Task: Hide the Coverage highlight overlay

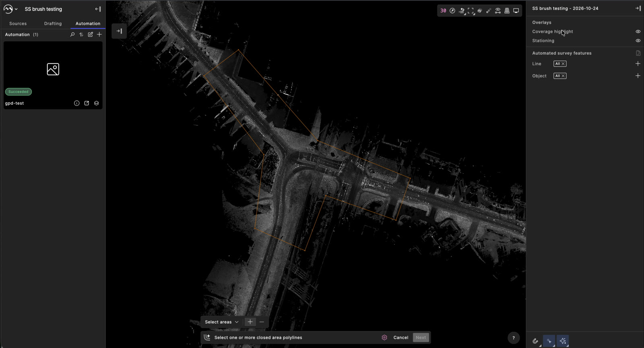Action: [x=638, y=31]
